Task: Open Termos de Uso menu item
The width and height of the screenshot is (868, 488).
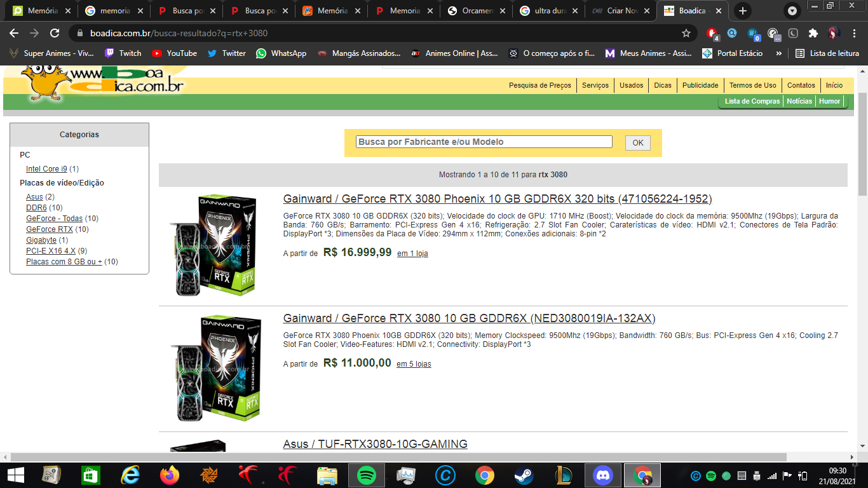Action: click(752, 85)
